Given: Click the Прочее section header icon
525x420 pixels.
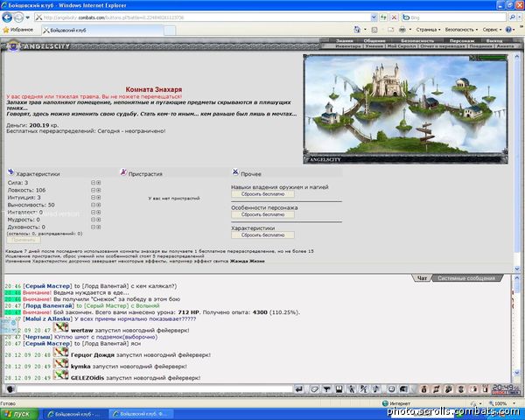Looking at the screenshot, I should click(x=235, y=172).
